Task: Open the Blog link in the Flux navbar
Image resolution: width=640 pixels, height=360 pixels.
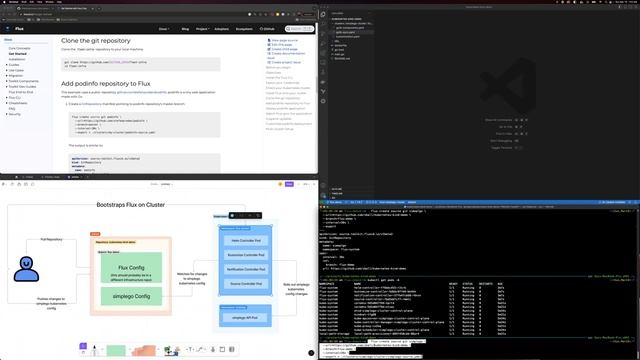Action: pos(185,29)
